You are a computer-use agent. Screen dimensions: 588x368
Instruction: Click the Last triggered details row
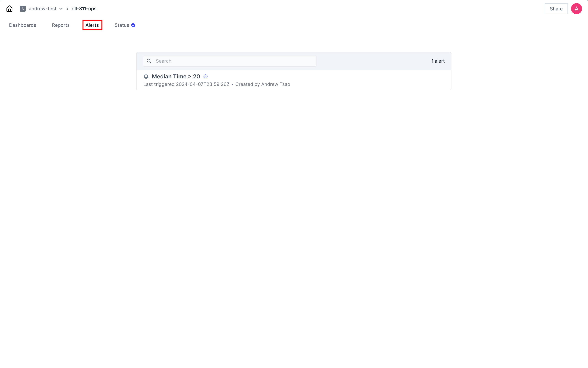click(x=186, y=84)
